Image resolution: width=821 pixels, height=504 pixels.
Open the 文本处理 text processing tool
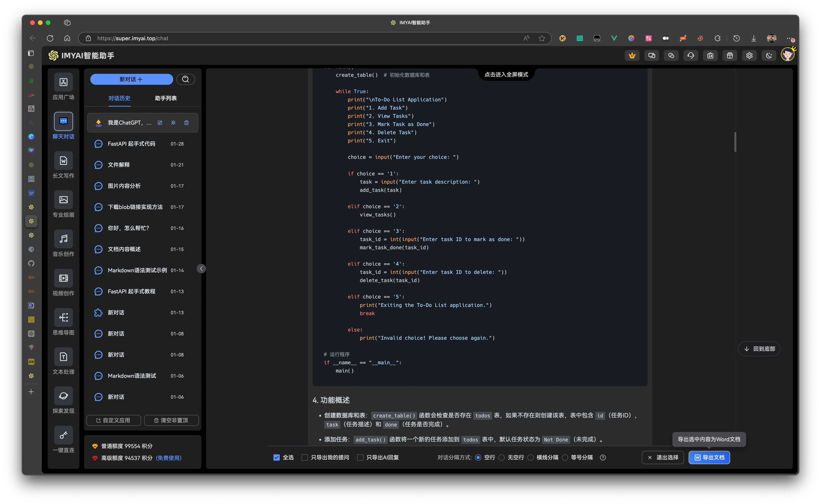click(x=63, y=357)
